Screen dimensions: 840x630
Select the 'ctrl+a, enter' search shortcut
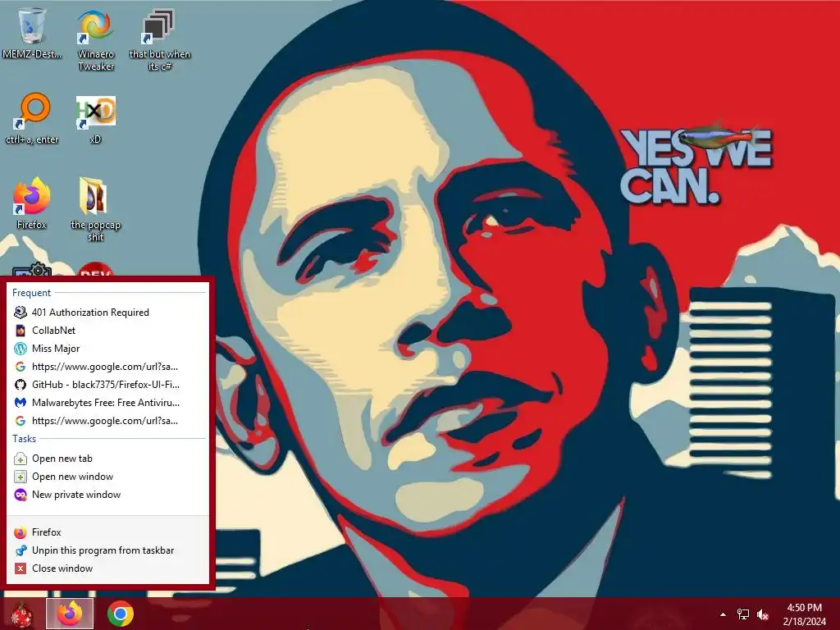(32, 119)
